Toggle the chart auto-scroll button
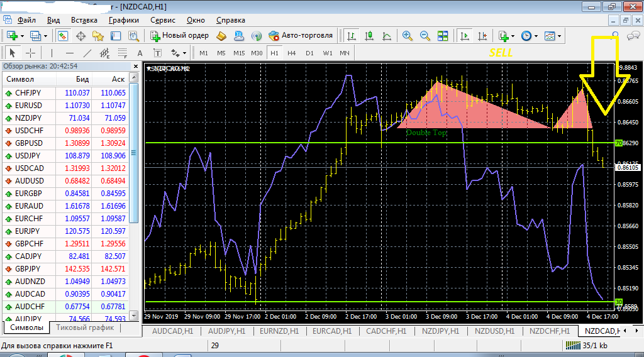The width and height of the screenshot is (644, 357). [465, 36]
